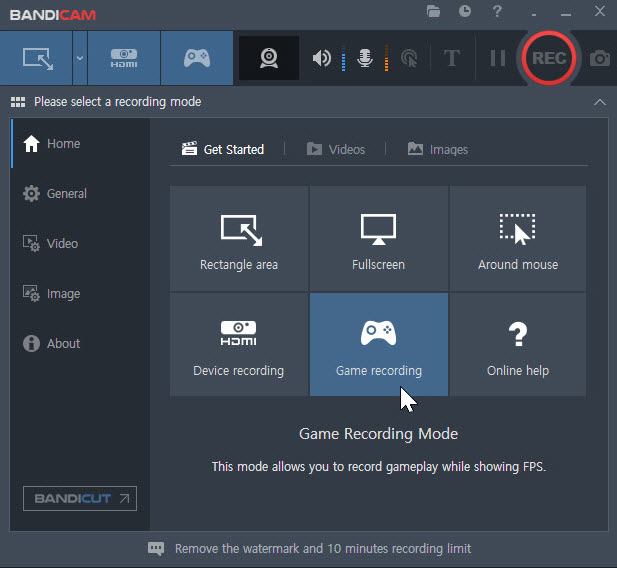Toggle microphone recording
Image resolution: width=617 pixels, height=568 pixels.
coord(365,58)
